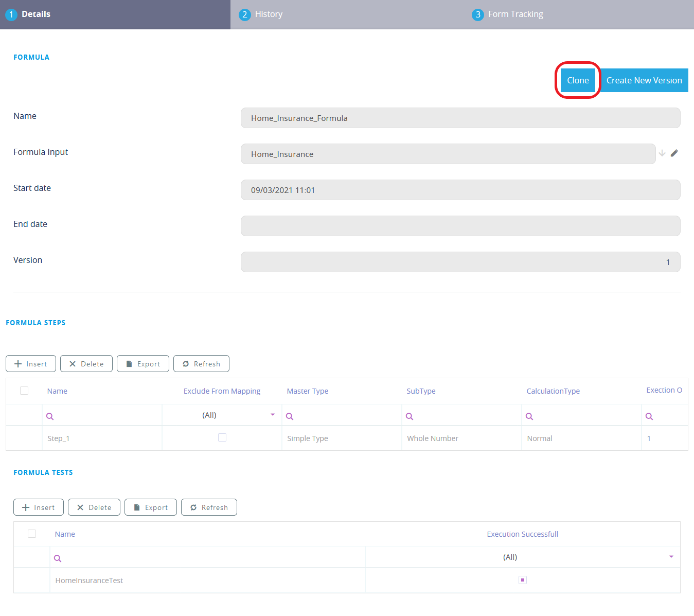Click the Create New Version button
This screenshot has height=616, width=694.
(644, 80)
